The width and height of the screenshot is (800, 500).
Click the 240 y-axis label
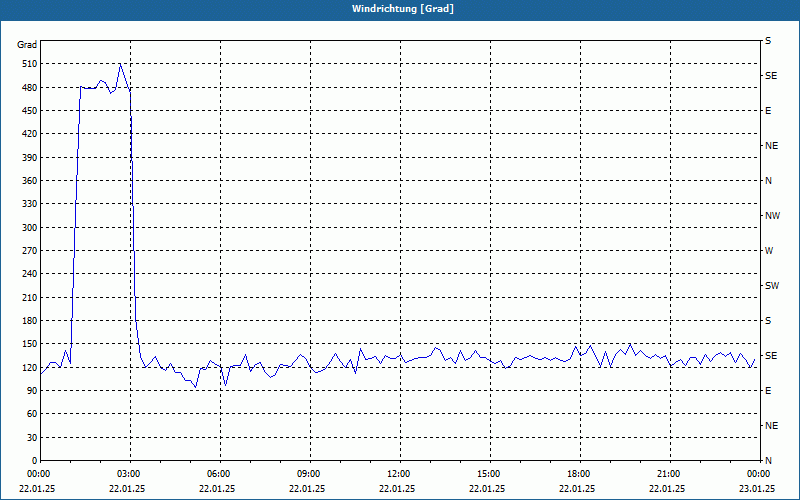30,274
